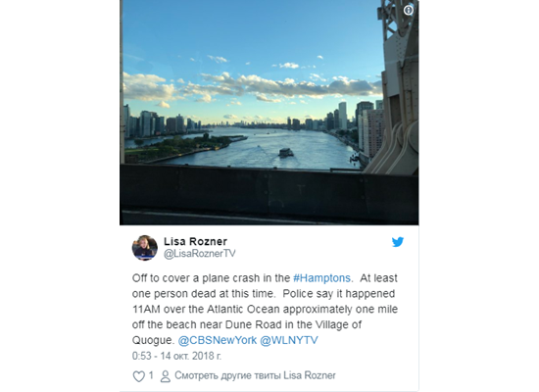Click the Lisa Rozner display name
This screenshot has height=392, width=539.
[x=195, y=241]
